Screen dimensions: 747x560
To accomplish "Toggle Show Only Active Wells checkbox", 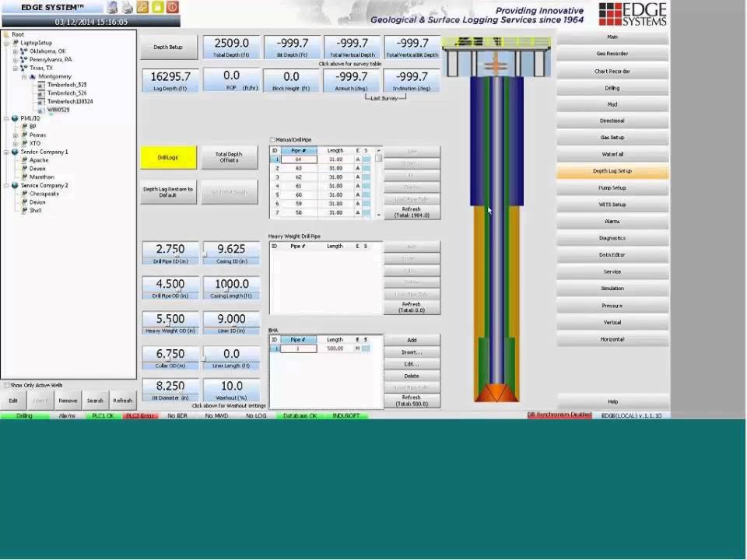I will pyautogui.click(x=7, y=385).
